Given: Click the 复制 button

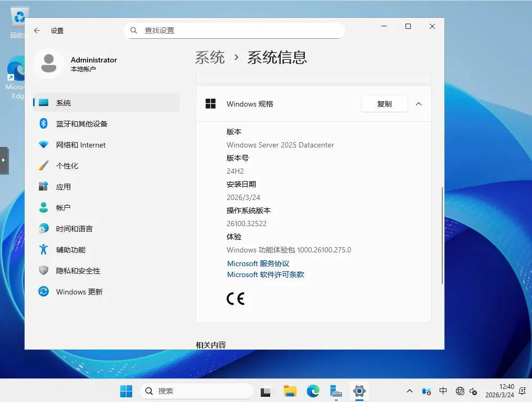Looking at the screenshot, I should point(385,104).
